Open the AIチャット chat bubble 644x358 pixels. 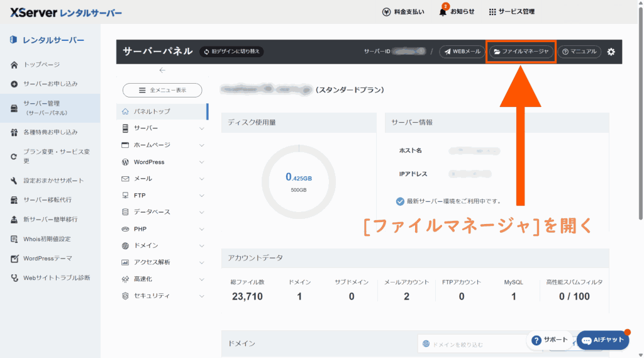coord(602,340)
